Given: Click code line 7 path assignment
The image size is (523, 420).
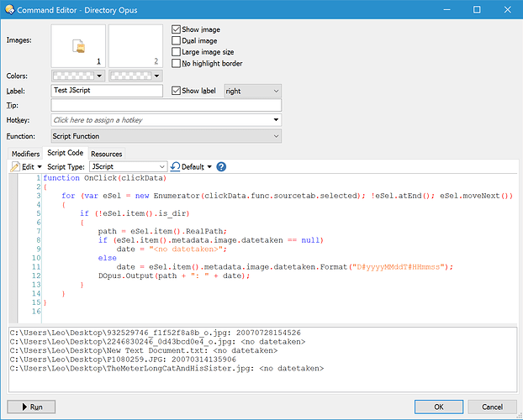Looking at the screenshot, I should point(162,231).
